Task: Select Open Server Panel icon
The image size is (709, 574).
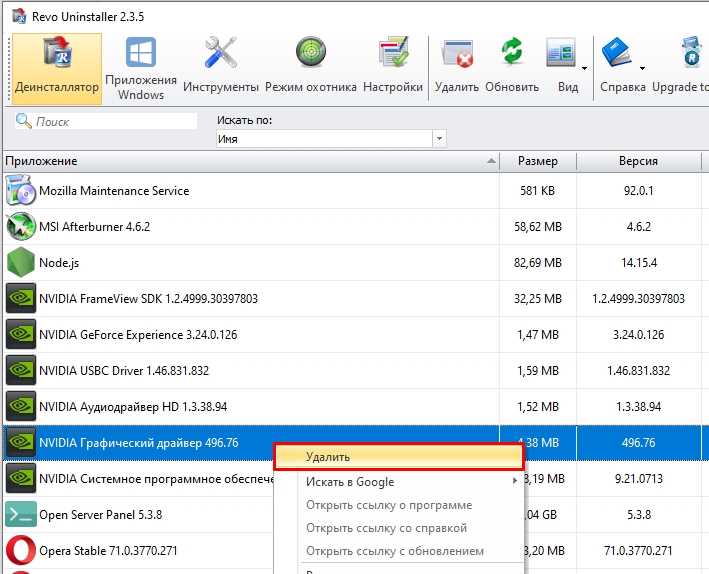Action: (21, 514)
